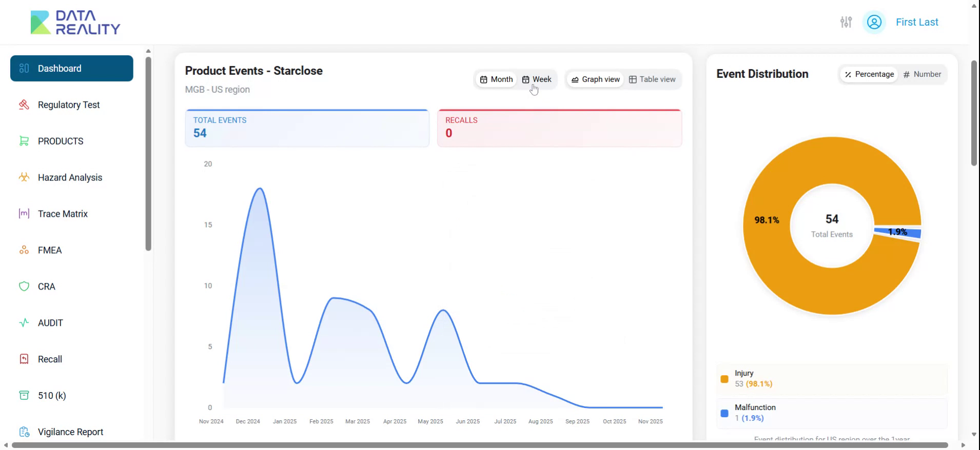Select Graph view mode

(595, 79)
